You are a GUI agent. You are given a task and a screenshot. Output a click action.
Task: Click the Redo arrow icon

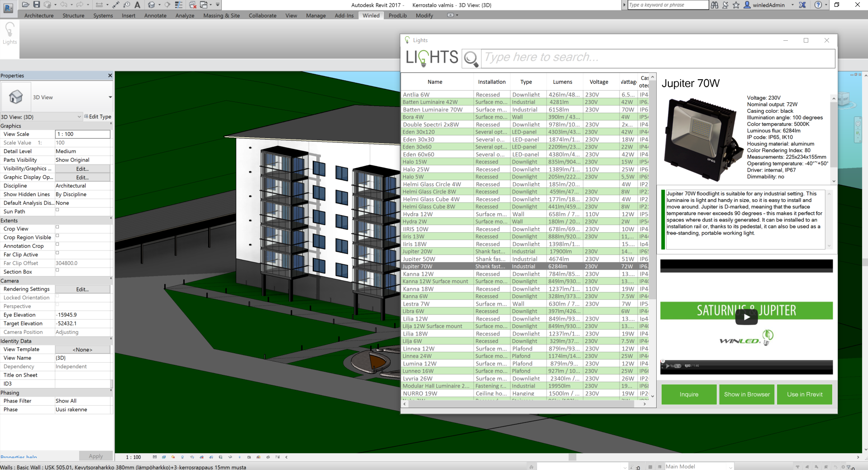point(79,5)
